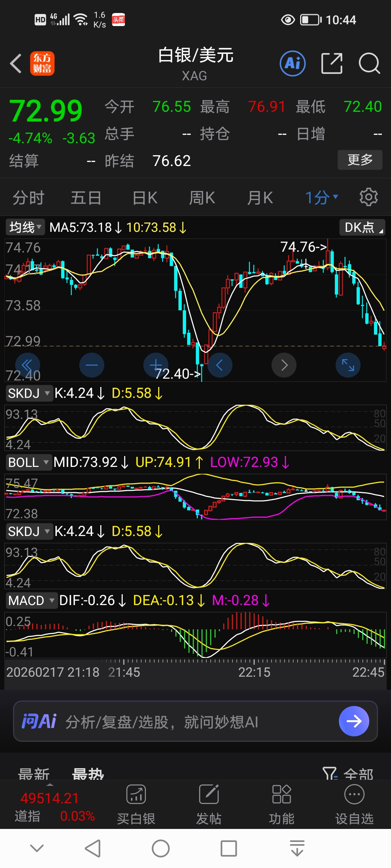This screenshot has width=391, height=868.
Task: Switch to the 日K tab
Action: point(145,198)
